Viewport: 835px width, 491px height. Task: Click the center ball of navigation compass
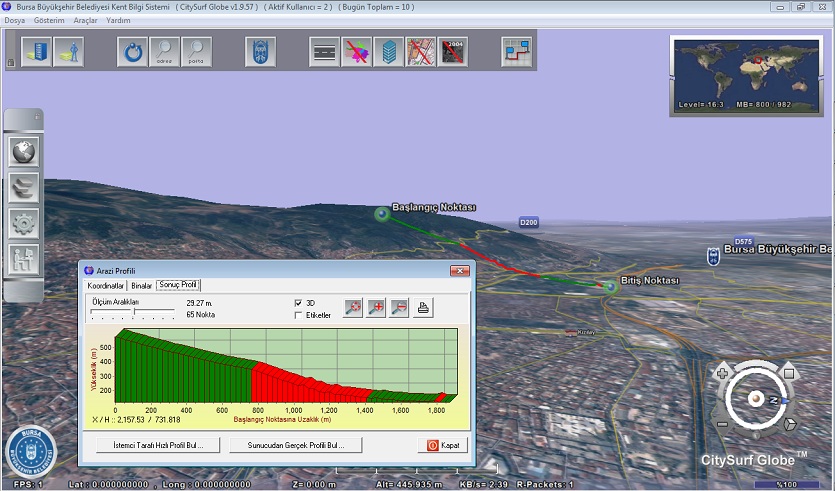pos(756,398)
